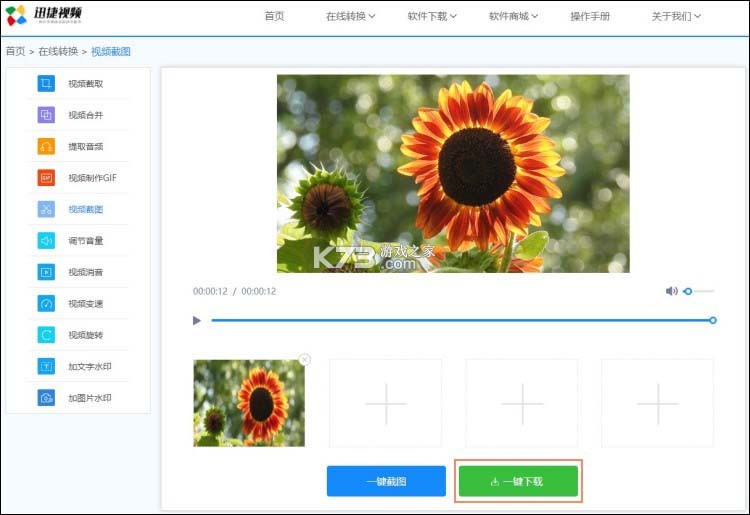Viewport: 750px width, 515px height.
Task: Click the 视频旋转 rotate icon
Action: coord(46,335)
